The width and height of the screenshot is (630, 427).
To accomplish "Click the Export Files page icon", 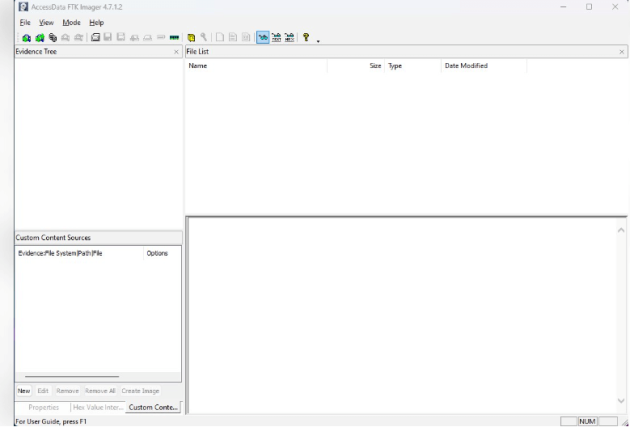I will [220, 38].
